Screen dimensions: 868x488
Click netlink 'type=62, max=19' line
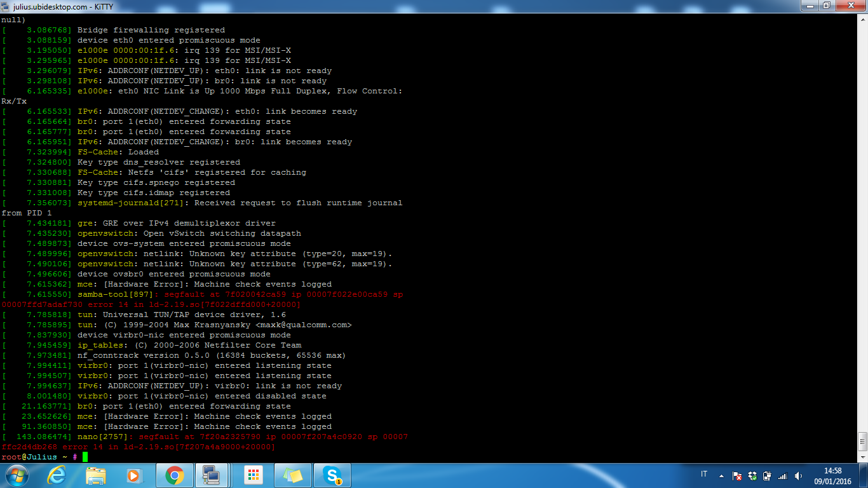pyautogui.click(x=197, y=264)
